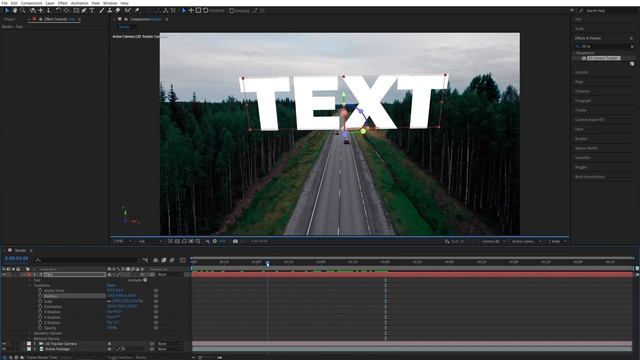Click the Effects & Presets search field
This screenshot has height=360, width=640.
(604, 47)
